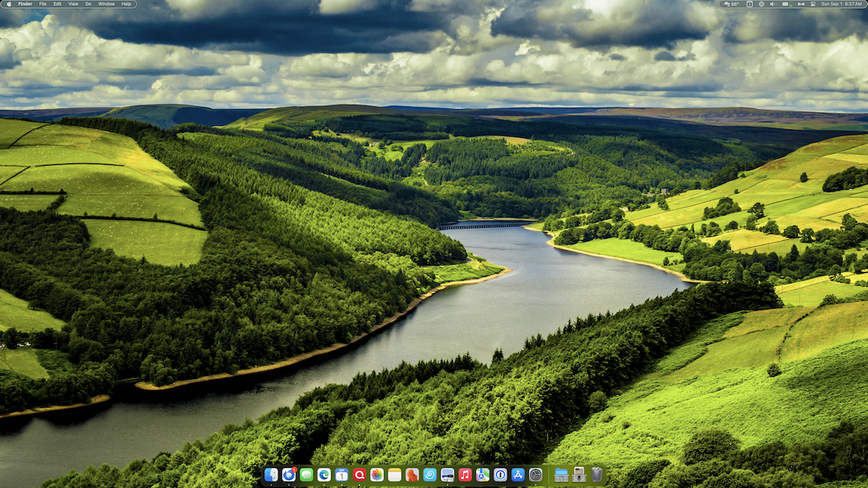Open the Apple menu
868x488 pixels.
tap(9, 4)
